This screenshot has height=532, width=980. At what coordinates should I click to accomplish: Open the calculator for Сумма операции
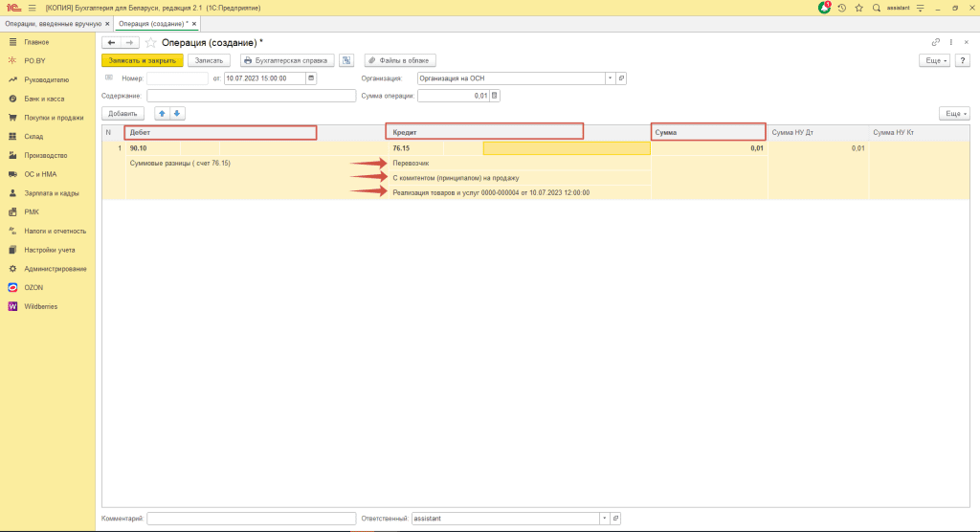click(495, 96)
